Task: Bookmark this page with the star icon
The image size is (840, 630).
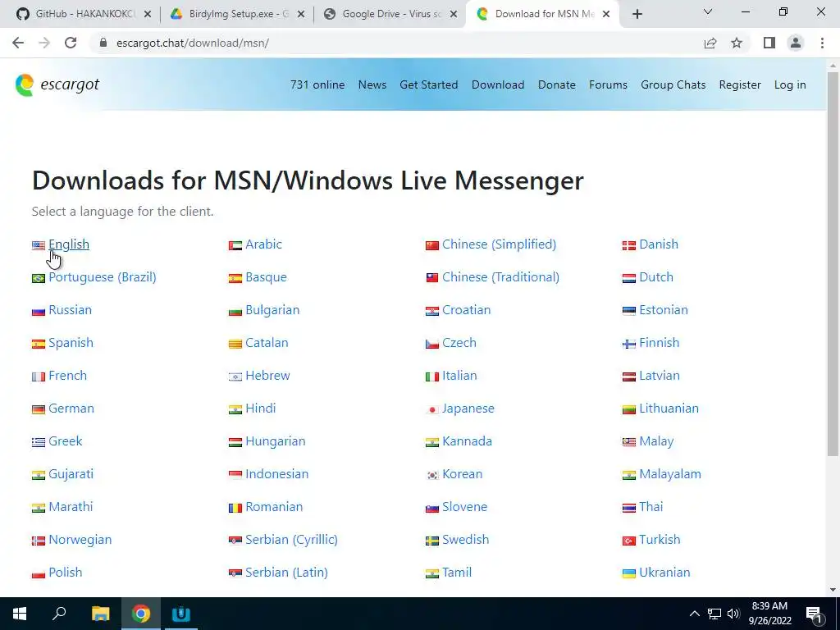Action: pyautogui.click(x=737, y=43)
